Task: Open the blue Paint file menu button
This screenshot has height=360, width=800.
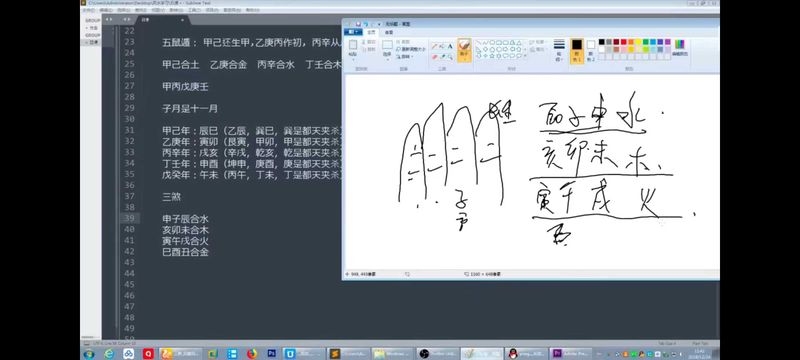Action: [x=353, y=32]
